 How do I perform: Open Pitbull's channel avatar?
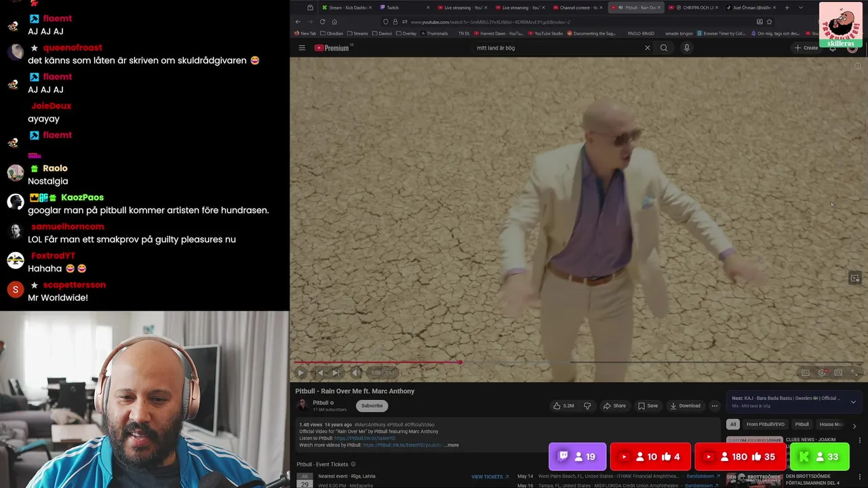tap(302, 405)
